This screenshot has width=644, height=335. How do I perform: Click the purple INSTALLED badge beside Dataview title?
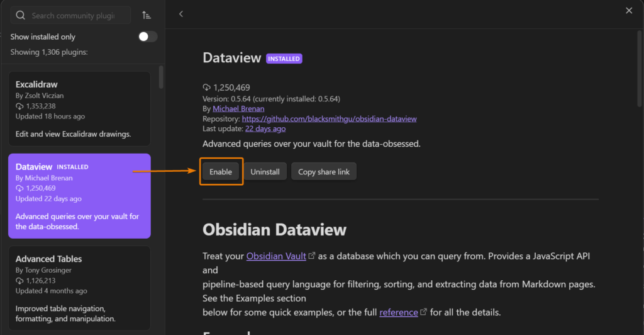click(x=284, y=59)
